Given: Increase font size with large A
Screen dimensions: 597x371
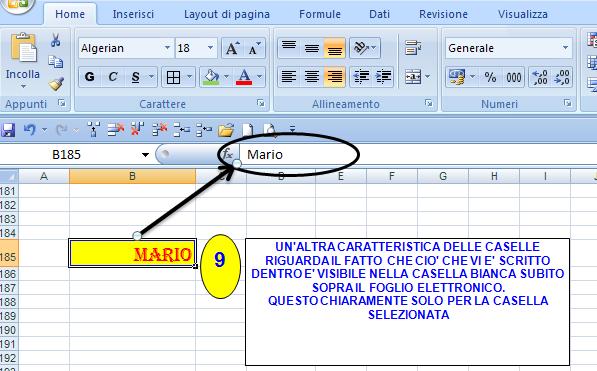Looking at the screenshot, I should 233,48.
